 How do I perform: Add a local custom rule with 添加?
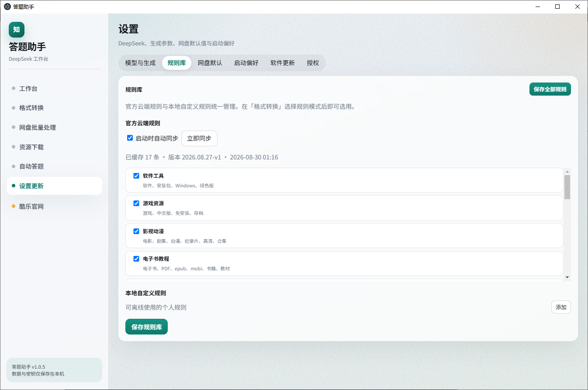tap(561, 307)
